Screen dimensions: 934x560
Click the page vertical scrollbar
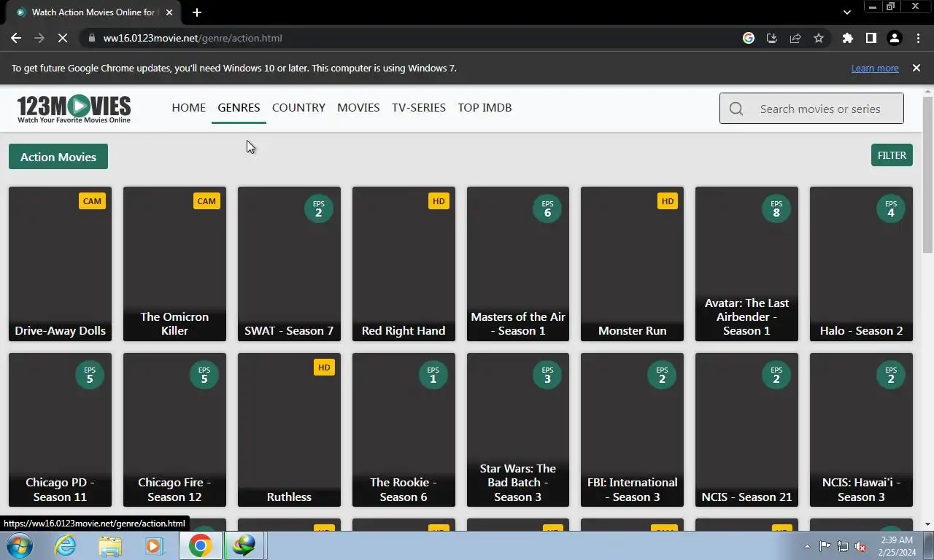tap(927, 175)
